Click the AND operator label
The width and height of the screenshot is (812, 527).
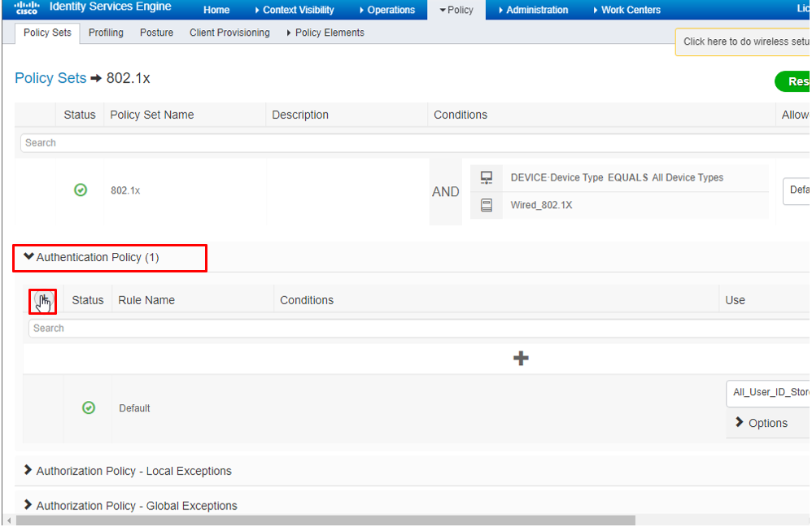(x=445, y=192)
